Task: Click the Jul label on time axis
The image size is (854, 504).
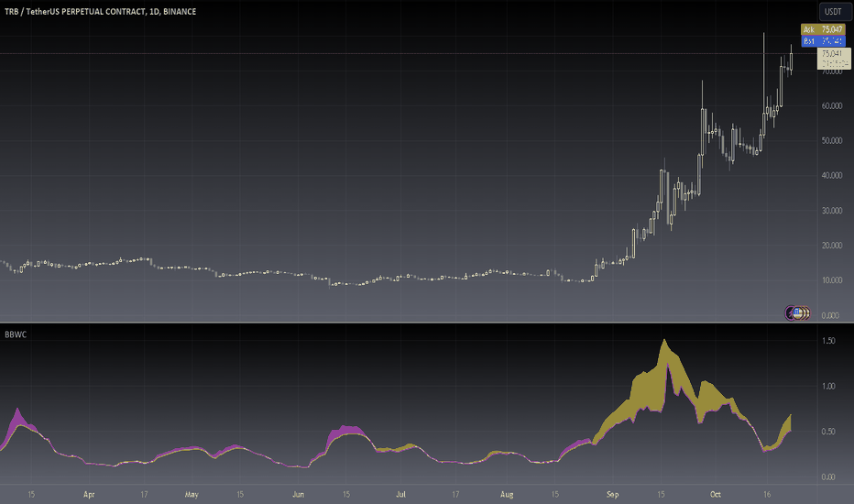Action: click(400, 494)
